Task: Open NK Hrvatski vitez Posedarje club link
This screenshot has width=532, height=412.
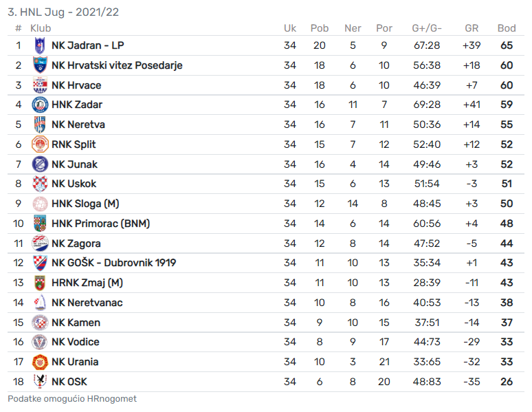Action: [x=117, y=65]
